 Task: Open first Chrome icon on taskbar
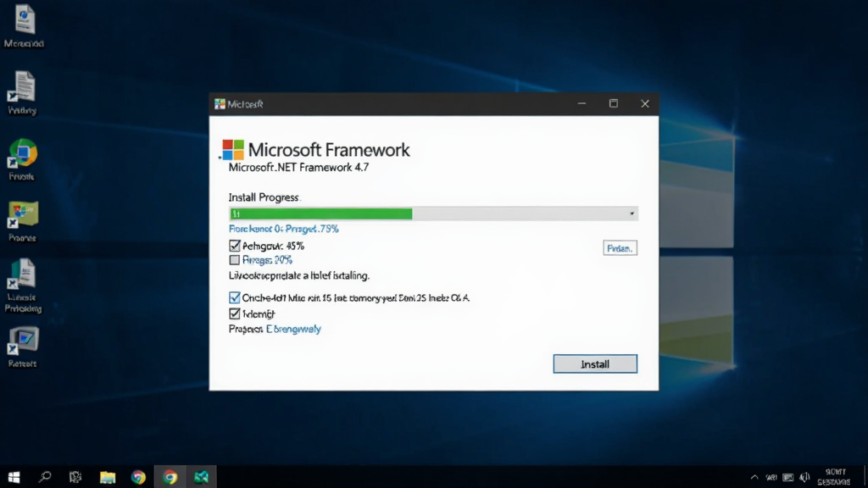click(x=138, y=477)
